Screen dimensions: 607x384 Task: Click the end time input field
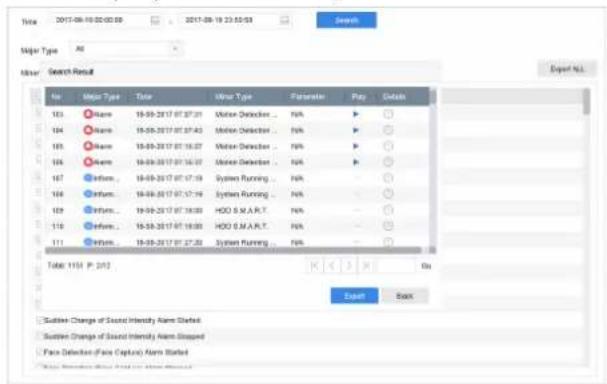coord(235,20)
